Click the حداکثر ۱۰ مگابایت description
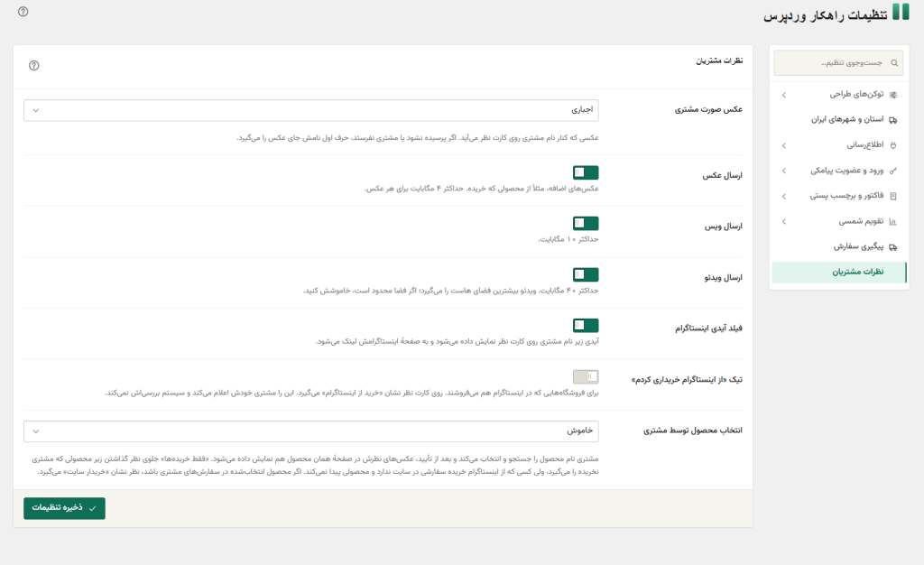Viewport: 924px width, 565px height. tap(568, 239)
